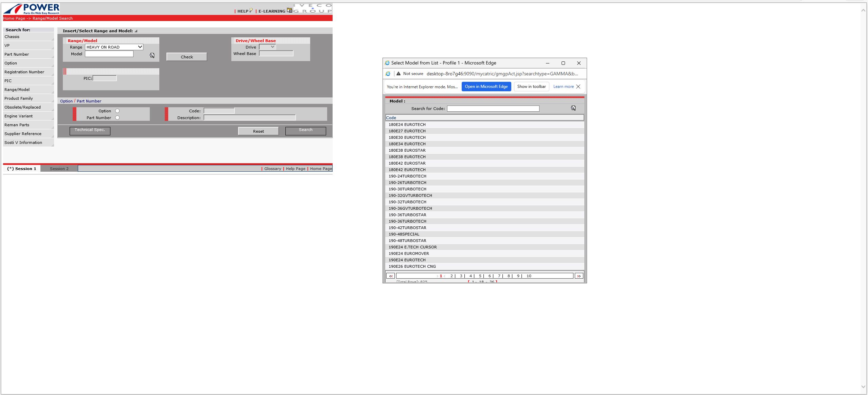
Task: Click the Search for Code input field
Action: (493, 109)
